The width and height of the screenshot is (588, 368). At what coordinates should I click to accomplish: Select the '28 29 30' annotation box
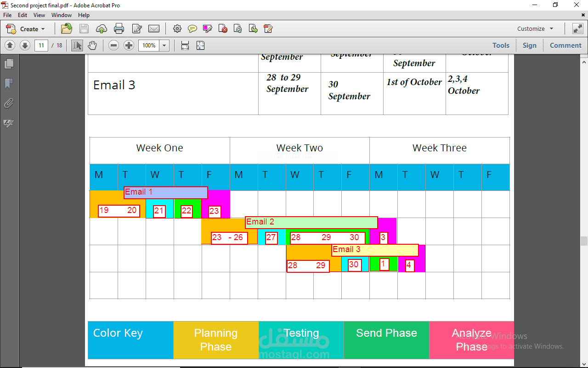point(328,238)
